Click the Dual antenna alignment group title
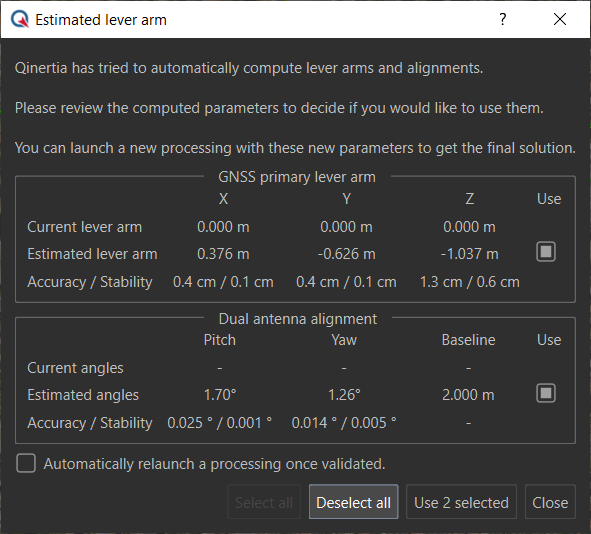591x534 pixels. 298,319
